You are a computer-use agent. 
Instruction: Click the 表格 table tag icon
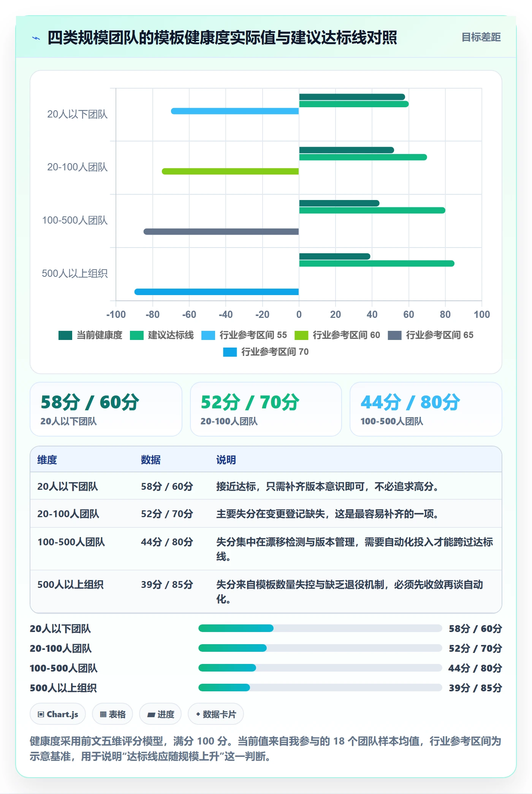(103, 714)
